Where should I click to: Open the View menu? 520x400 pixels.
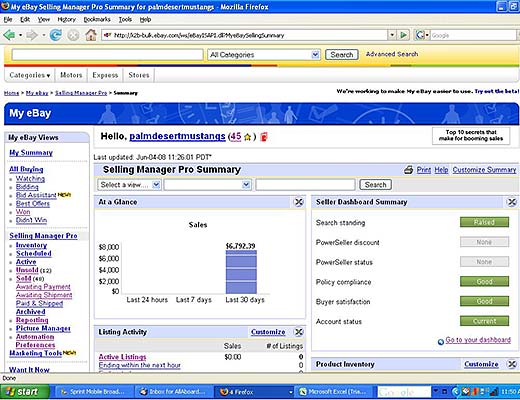pos(44,20)
